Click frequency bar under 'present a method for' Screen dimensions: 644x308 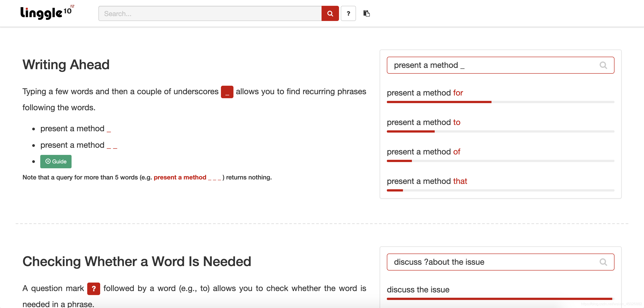pyautogui.click(x=500, y=102)
